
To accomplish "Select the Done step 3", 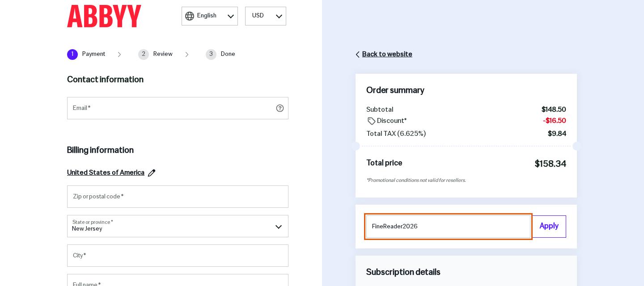I will coord(220,55).
